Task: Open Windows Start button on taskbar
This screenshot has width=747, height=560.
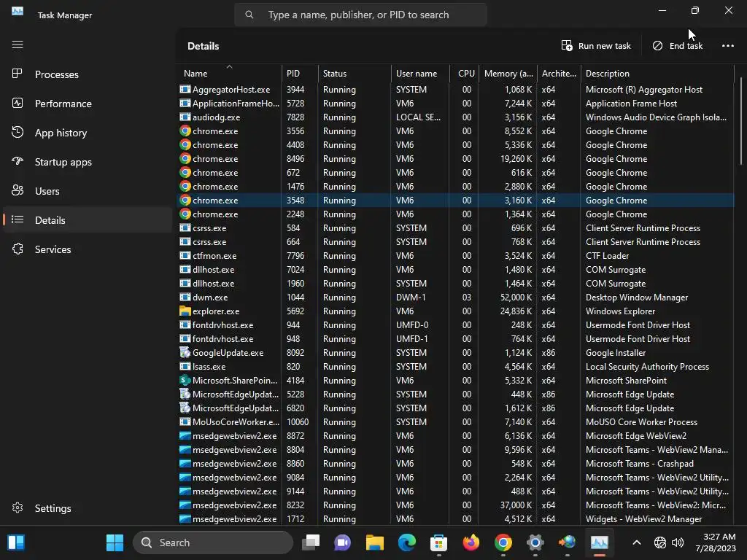Action: click(115, 542)
